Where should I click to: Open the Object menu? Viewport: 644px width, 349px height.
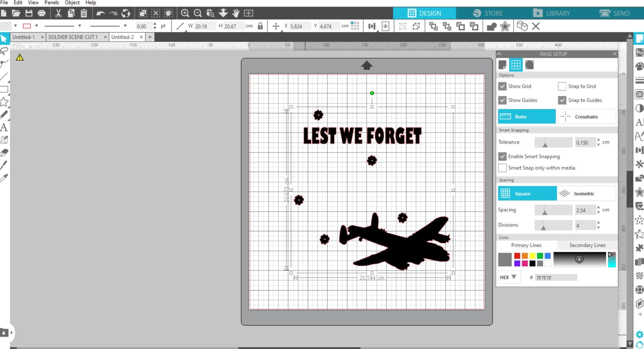coord(72,3)
